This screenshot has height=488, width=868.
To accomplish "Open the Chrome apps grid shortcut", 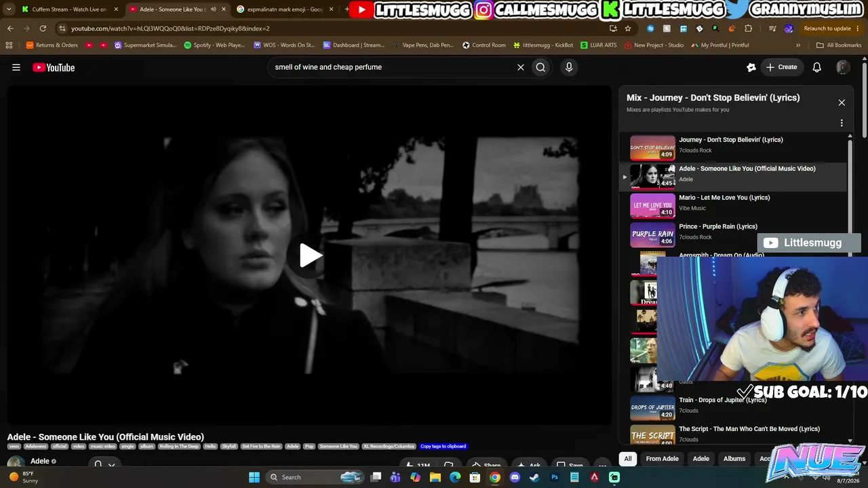I will tap(9, 45).
